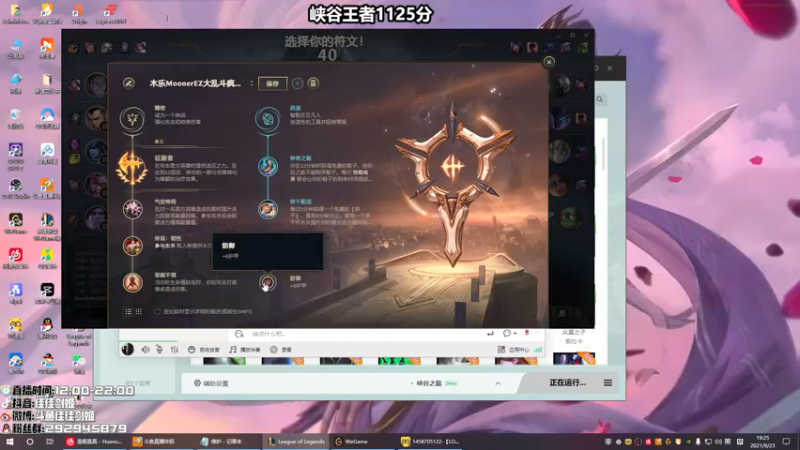
Task: Open the audio mixer settings icon
Action: tap(174, 349)
